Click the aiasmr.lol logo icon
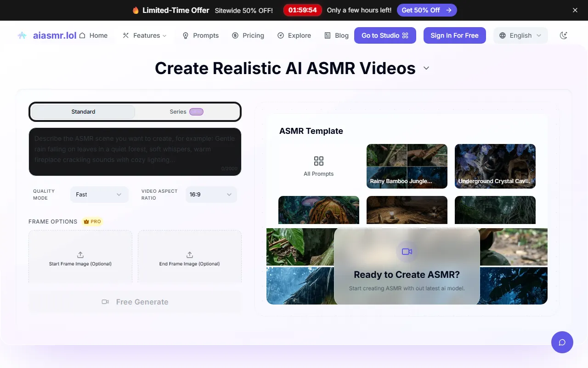The width and height of the screenshot is (588, 368). coord(22,35)
